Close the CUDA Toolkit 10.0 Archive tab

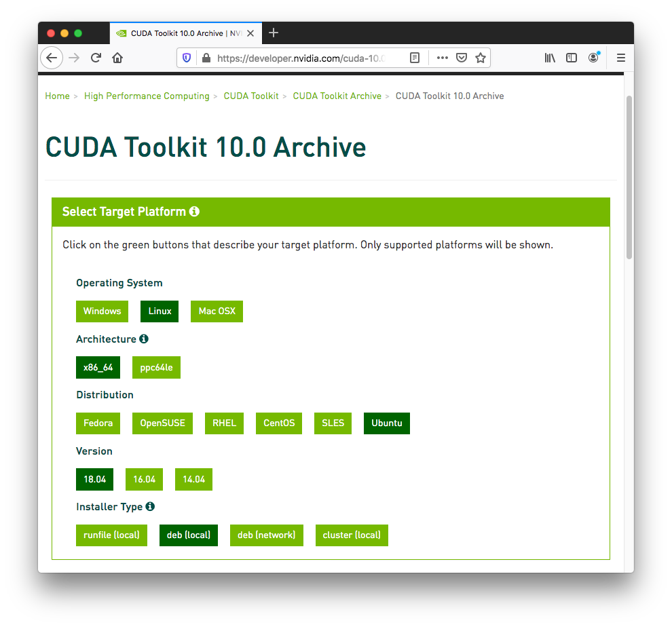pyautogui.click(x=250, y=33)
